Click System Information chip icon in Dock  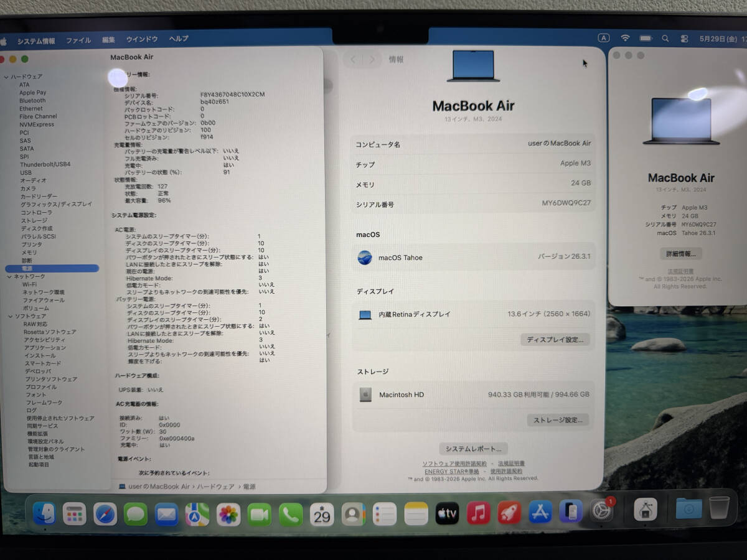646,510
